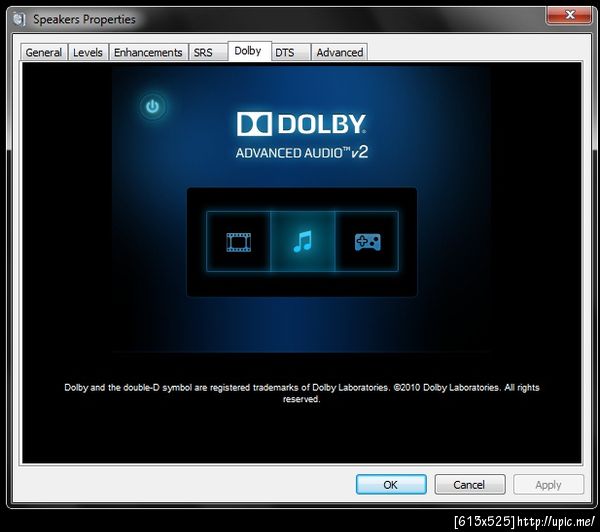Viewport: 600px width, 532px height.
Task: Select the Music mode note icon
Action: [303, 242]
